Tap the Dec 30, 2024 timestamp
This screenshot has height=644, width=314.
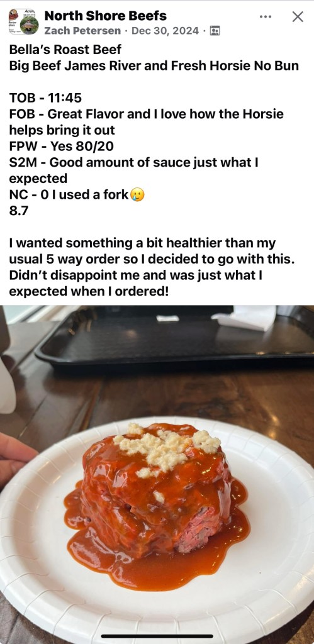tap(165, 31)
